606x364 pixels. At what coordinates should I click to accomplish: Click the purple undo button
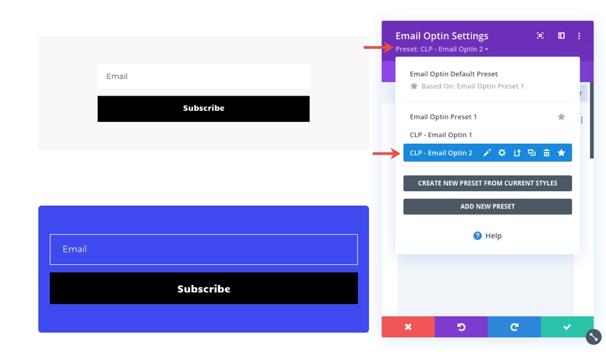(x=461, y=327)
